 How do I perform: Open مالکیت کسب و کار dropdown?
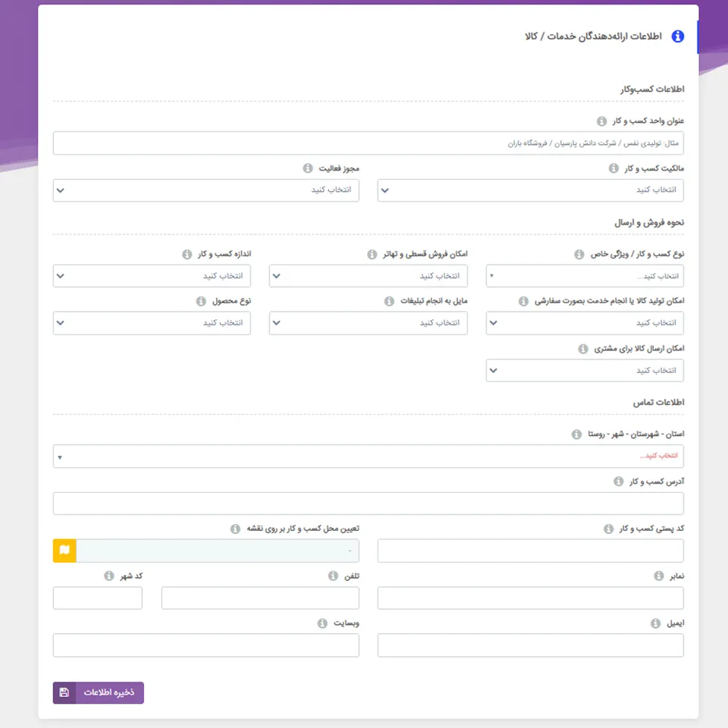[x=530, y=190]
